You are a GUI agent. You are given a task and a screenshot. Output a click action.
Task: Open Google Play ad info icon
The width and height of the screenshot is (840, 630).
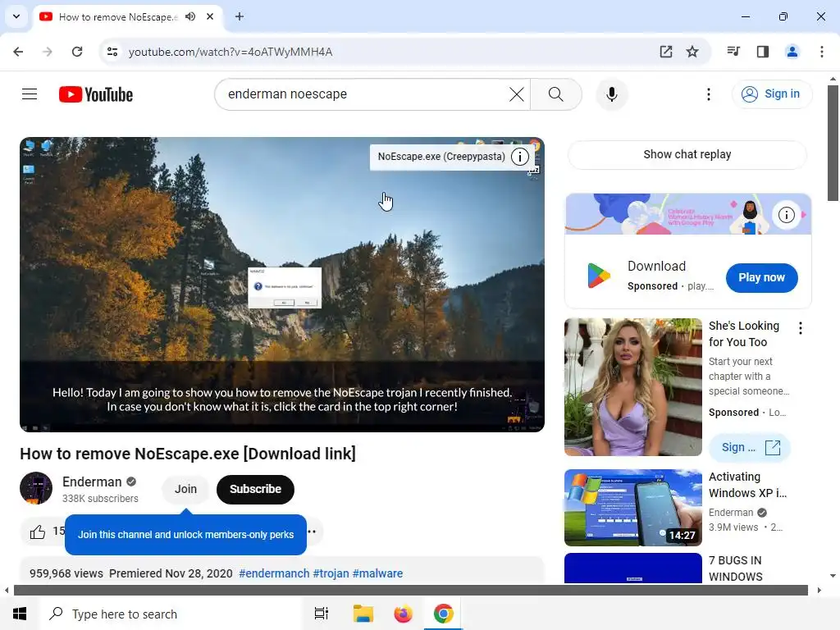click(x=786, y=215)
